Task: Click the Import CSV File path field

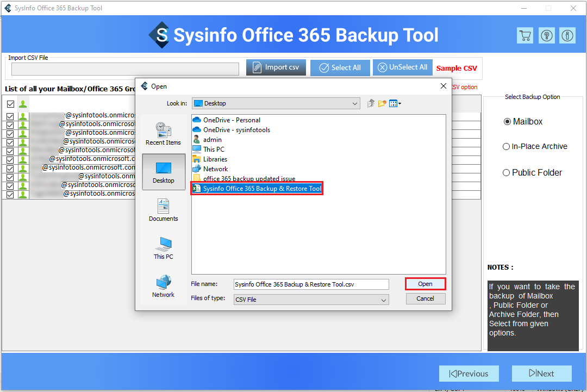Action: [125, 69]
